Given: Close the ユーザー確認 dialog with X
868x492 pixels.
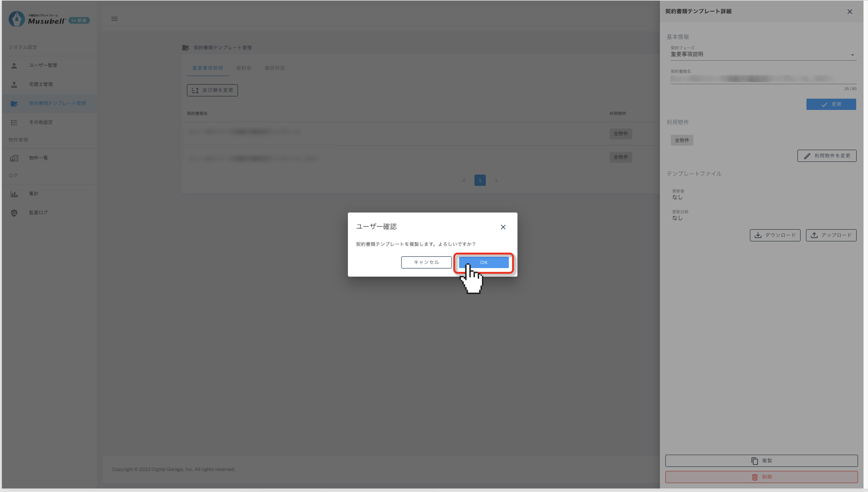Looking at the screenshot, I should point(503,227).
